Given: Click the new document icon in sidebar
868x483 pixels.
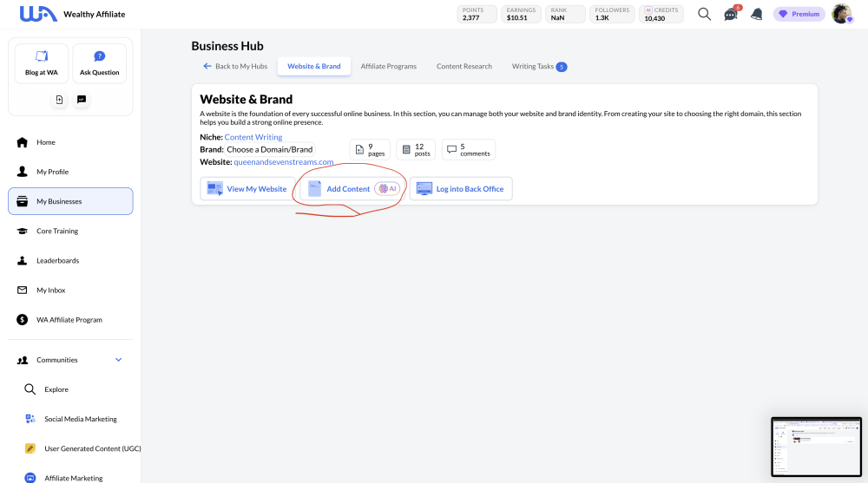Looking at the screenshot, I should click(59, 100).
